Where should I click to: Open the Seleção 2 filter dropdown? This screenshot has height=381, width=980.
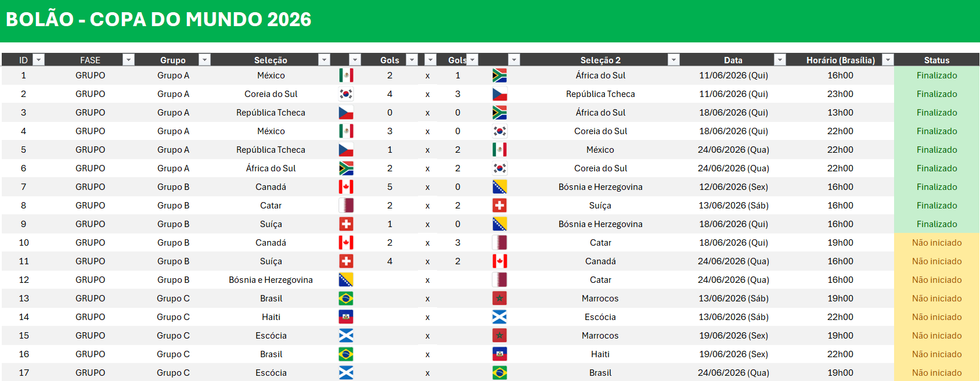click(x=673, y=60)
